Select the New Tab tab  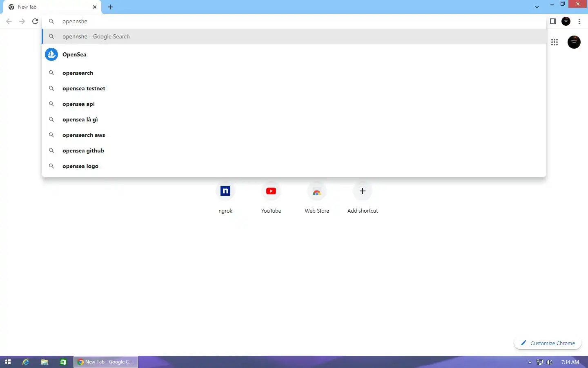52,7
